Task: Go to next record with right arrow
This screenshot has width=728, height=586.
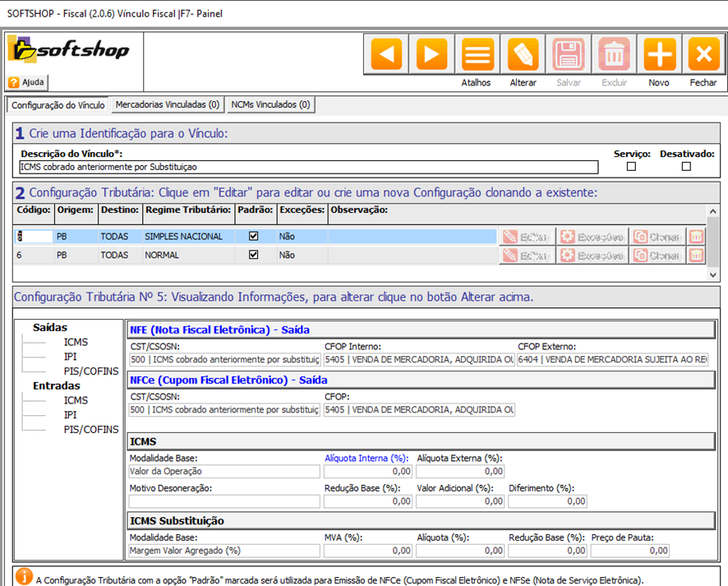Action: [x=431, y=55]
